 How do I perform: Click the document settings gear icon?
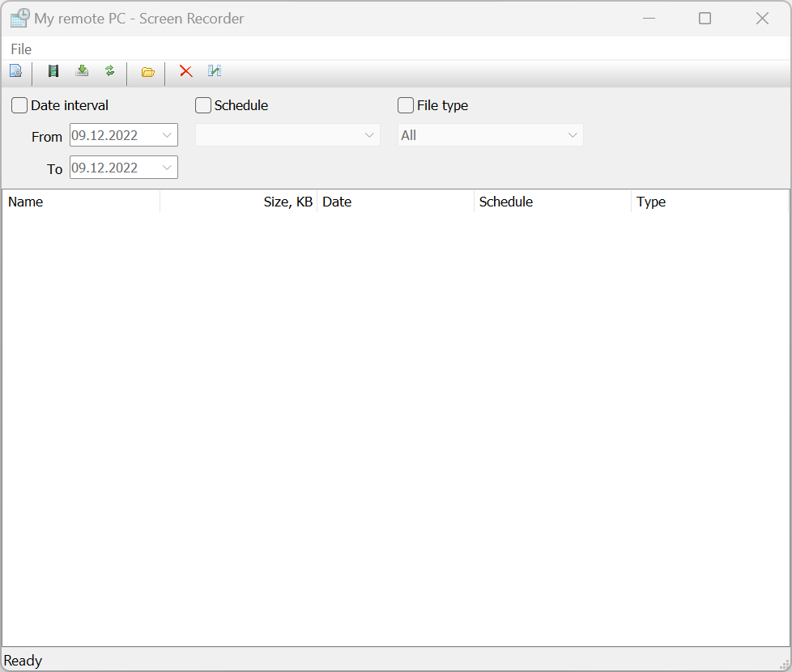15,71
